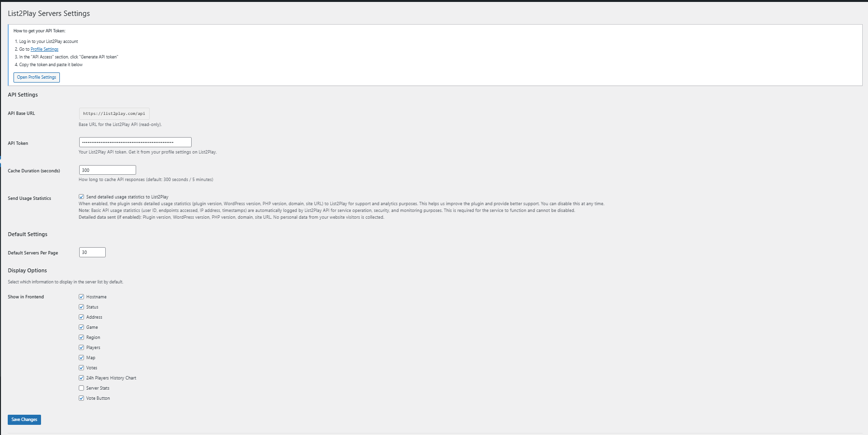
Task: Uncheck the Map display option
Action: (82, 358)
